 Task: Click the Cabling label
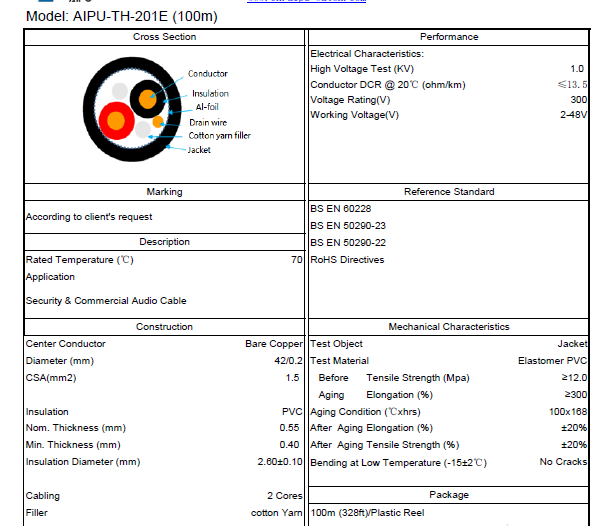click(x=43, y=496)
